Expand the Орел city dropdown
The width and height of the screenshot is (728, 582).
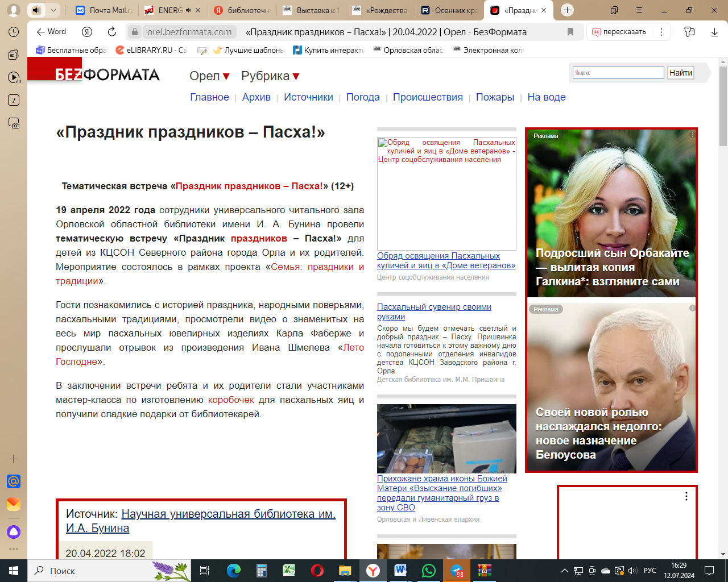pyautogui.click(x=209, y=76)
